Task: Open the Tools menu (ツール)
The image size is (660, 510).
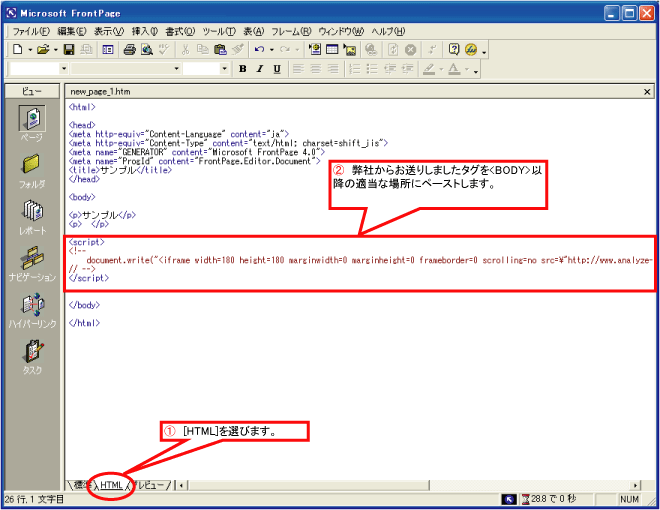Action: click(219, 31)
